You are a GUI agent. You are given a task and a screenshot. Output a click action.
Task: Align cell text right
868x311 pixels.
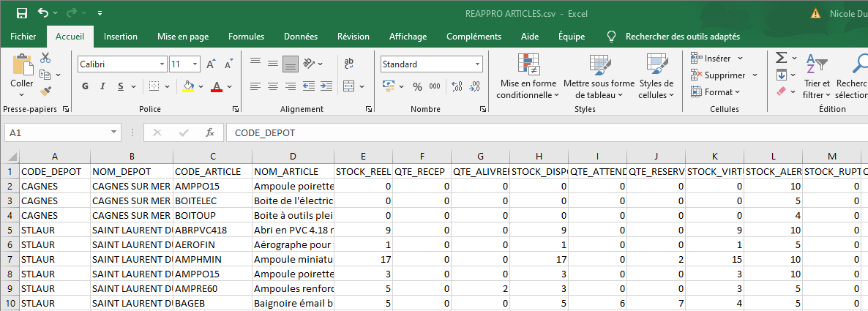pyautogui.click(x=290, y=86)
